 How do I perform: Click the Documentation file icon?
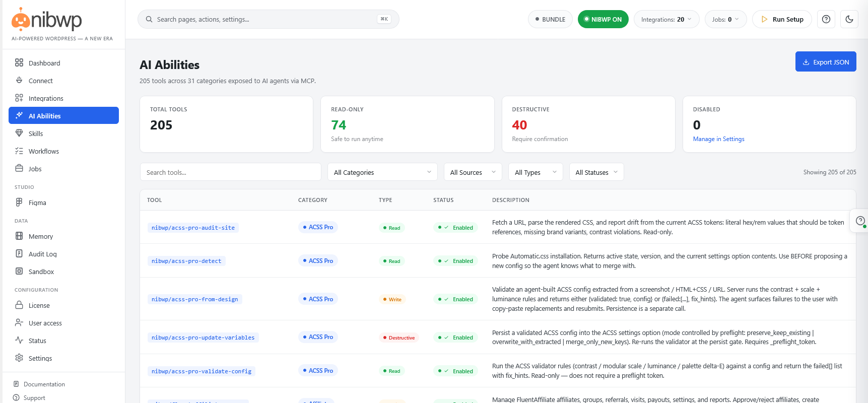coord(16,384)
